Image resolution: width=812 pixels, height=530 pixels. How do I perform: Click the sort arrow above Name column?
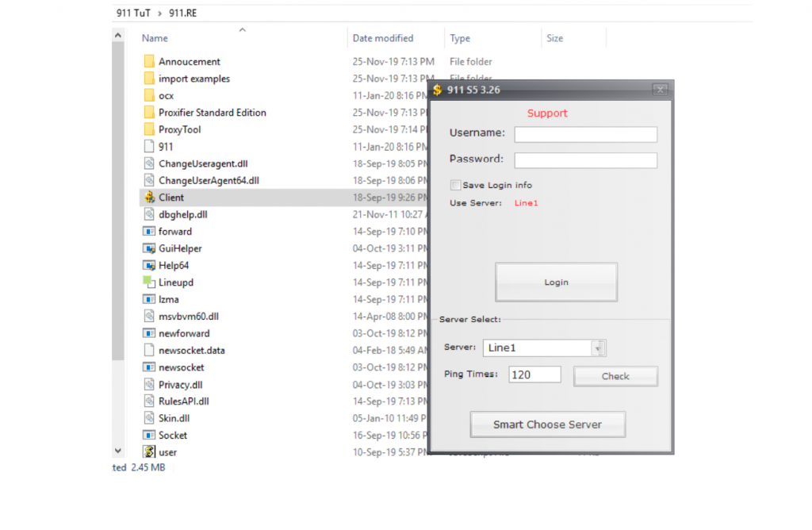click(243, 30)
